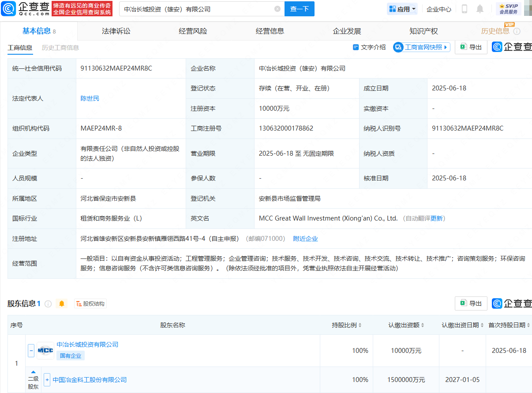Click the 查一下 search button

click(300, 9)
